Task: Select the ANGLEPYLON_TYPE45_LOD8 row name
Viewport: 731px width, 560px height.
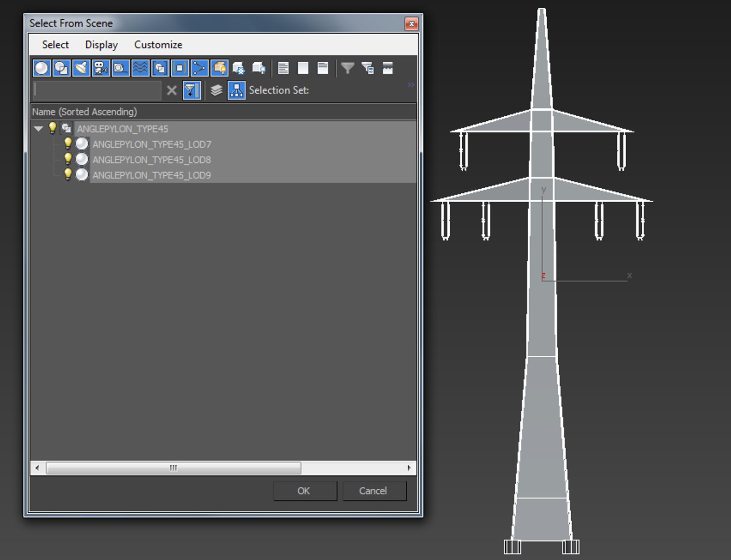Action: (x=151, y=160)
